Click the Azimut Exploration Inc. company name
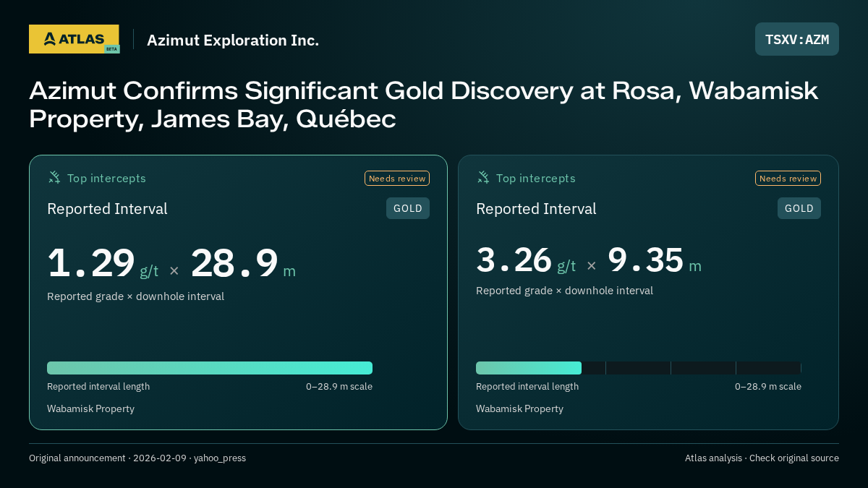 point(233,40)
